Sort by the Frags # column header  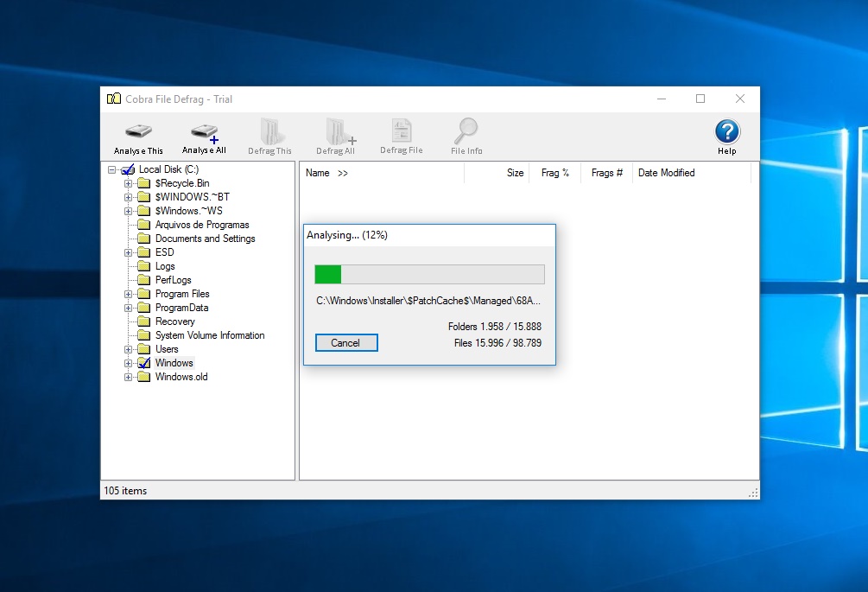[x=606, y=173]
